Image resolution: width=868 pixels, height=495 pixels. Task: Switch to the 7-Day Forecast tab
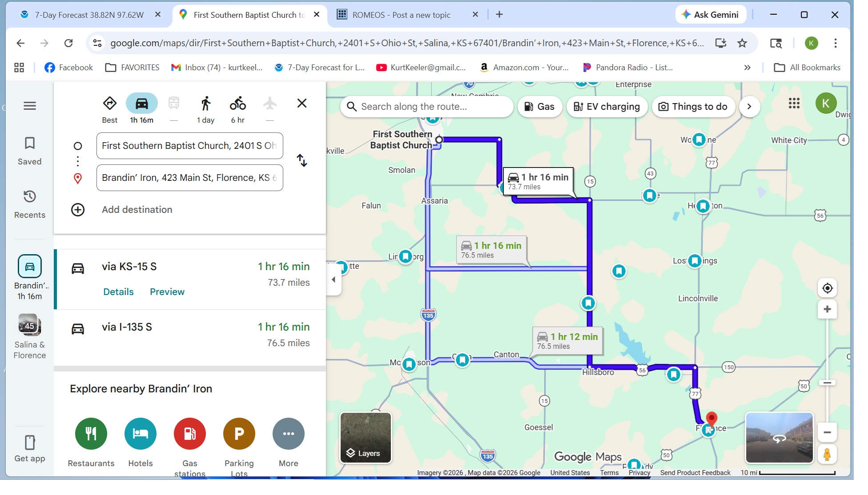(89, 15)
